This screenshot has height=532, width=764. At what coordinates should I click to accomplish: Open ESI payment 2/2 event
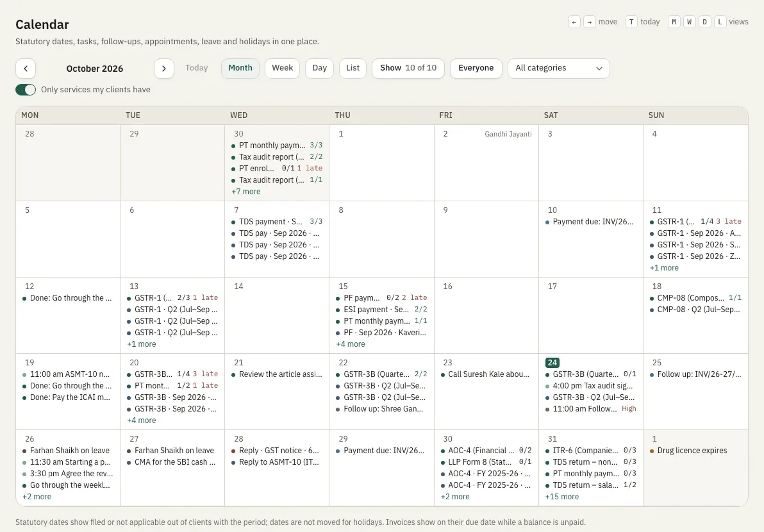pos(381,310)
